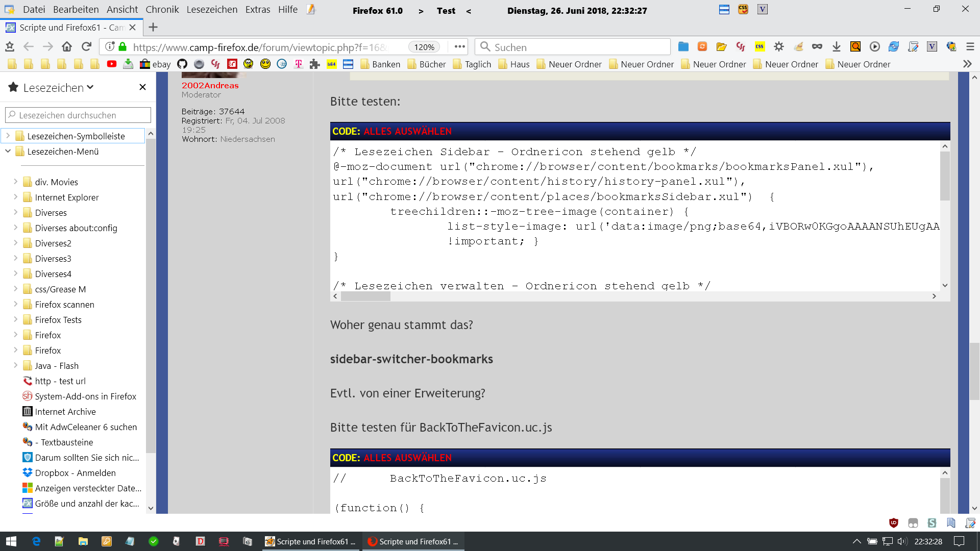Reload the current page

(x=87, y=47)
